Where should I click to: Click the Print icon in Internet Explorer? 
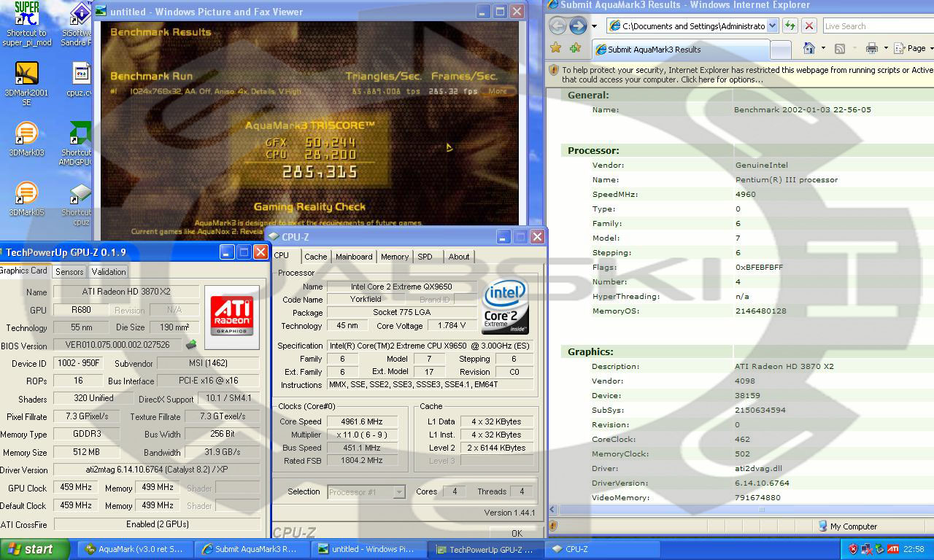pos(871,48)
